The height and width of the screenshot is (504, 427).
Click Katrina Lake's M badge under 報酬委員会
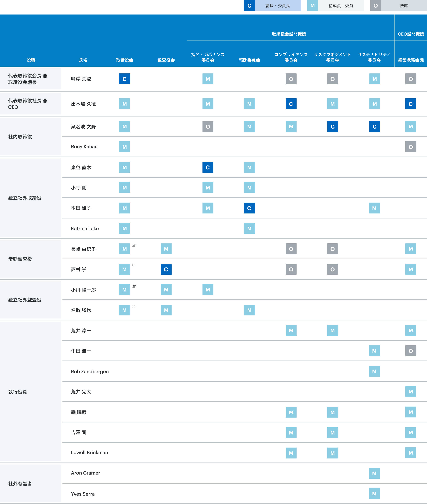pos(249,228)
